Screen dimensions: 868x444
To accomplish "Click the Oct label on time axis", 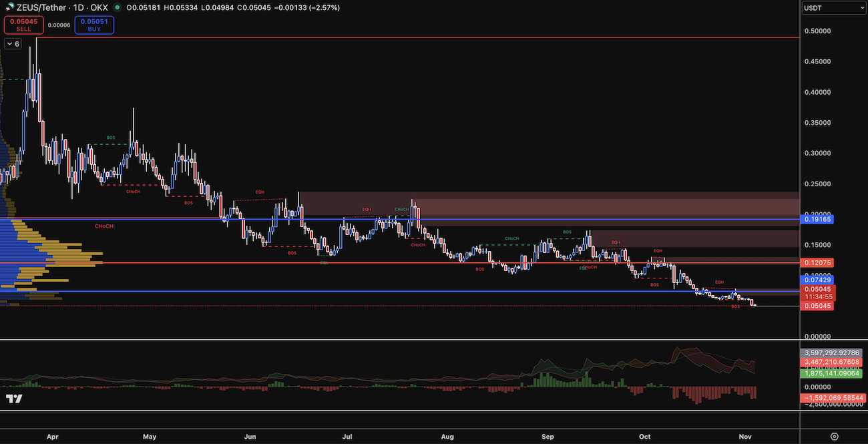I will (644, 437).
